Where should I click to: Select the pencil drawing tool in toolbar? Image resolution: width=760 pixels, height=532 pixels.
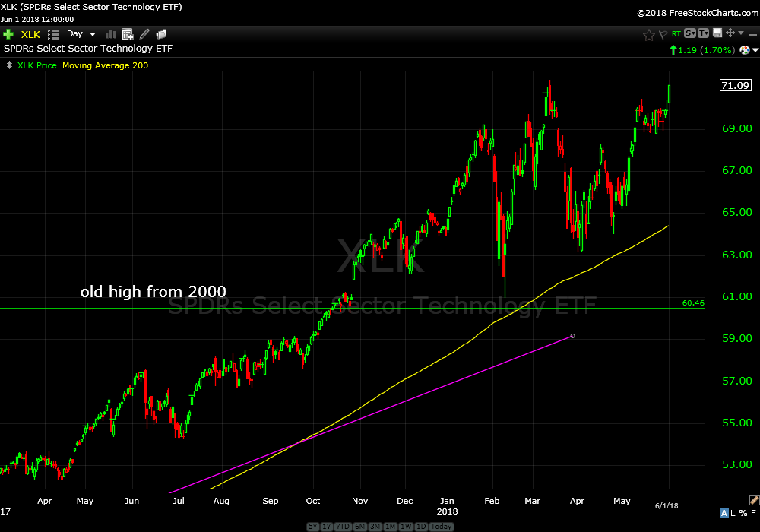(x=144, y=34)
